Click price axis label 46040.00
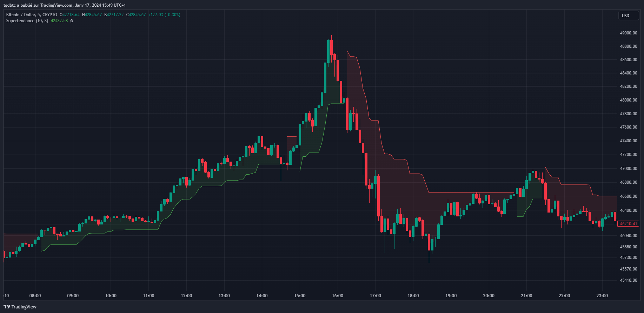 (x=629, y=236)
